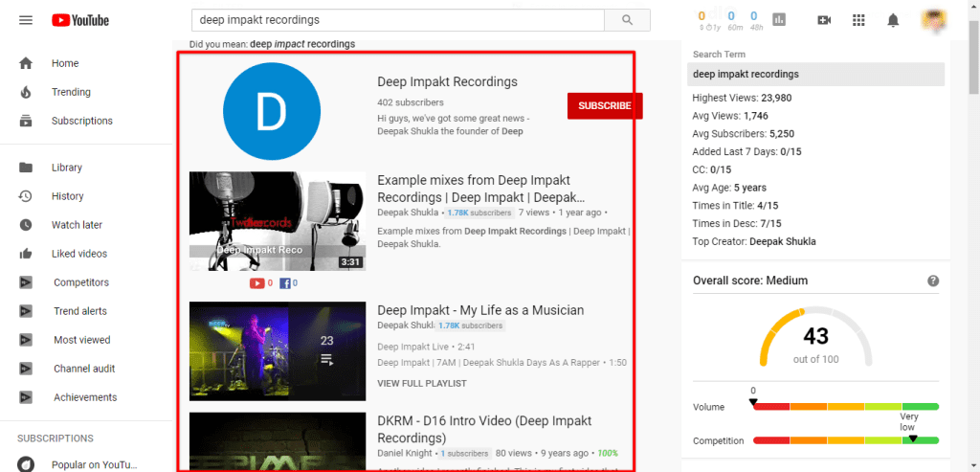Open the notifications bell
Viewport: 980px width, 472px height.
(x=893, y=20)
